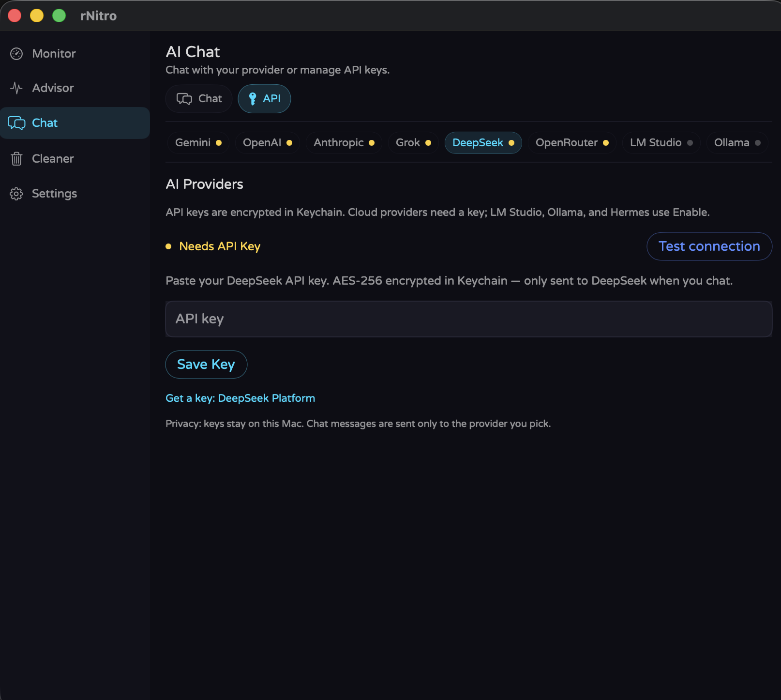
Task: Select the Ollama provider tab
Action: [x=737, y=143]
